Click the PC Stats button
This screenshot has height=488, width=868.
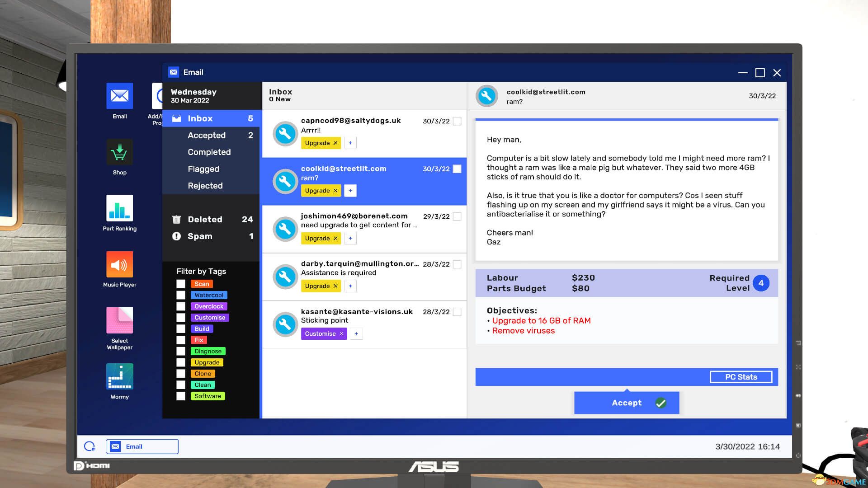(x=741, y=376)
